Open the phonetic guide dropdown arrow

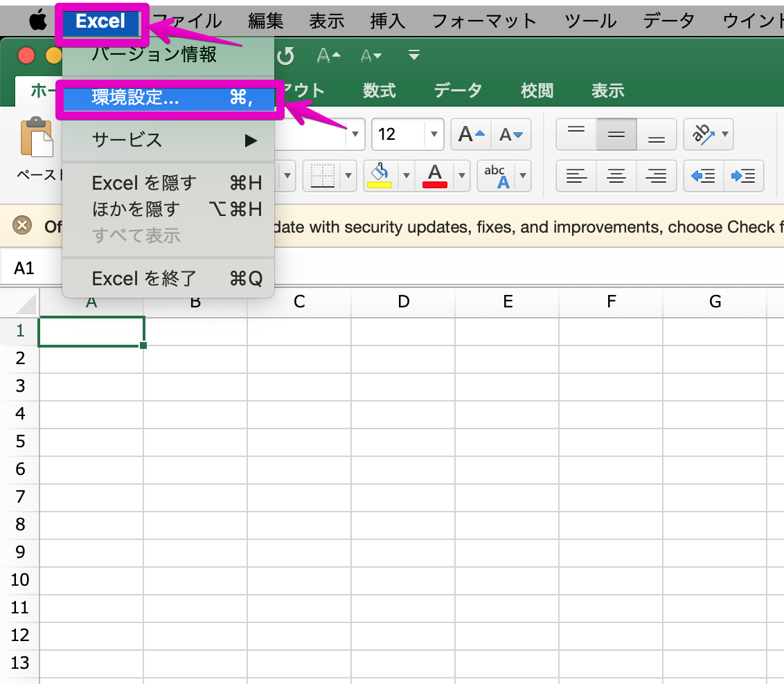(x=523, y=175)
